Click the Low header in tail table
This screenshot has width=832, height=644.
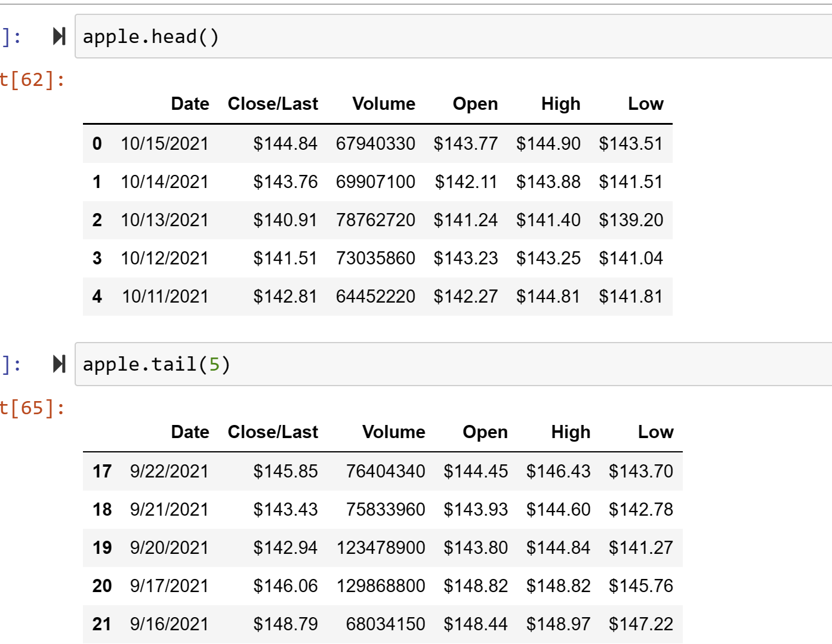655,432
